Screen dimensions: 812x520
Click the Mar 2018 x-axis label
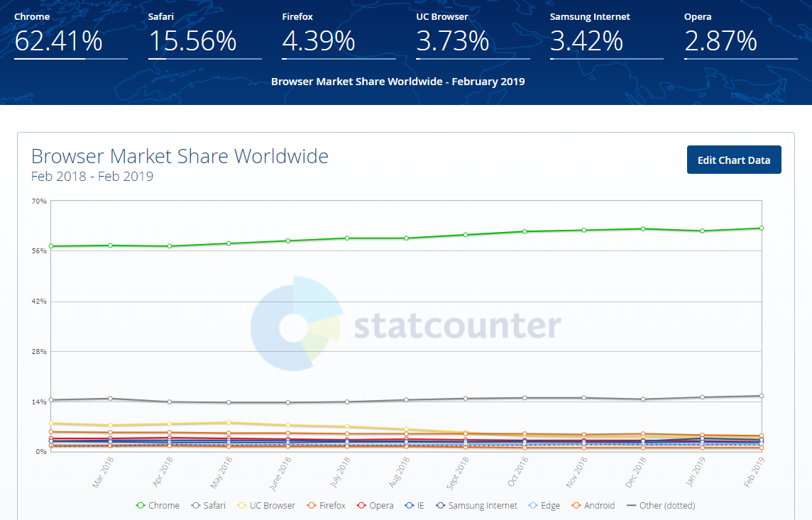(103, 473)
